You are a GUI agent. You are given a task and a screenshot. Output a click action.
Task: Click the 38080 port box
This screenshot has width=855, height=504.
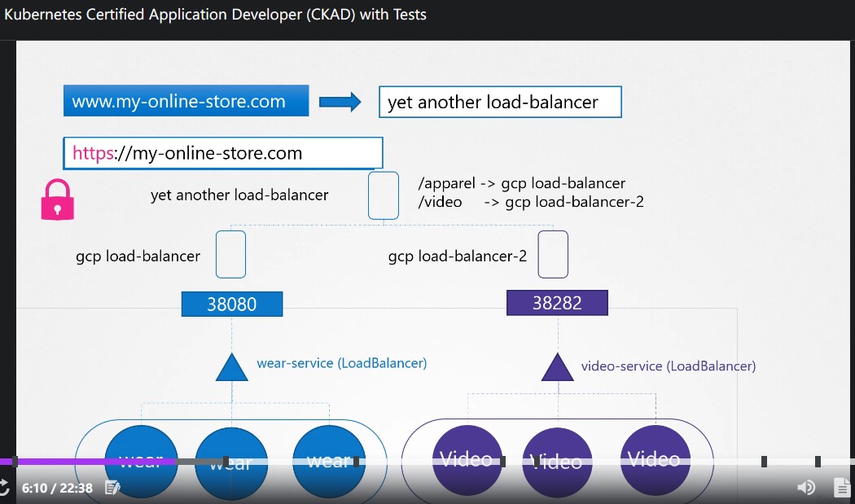click(232, 304)
